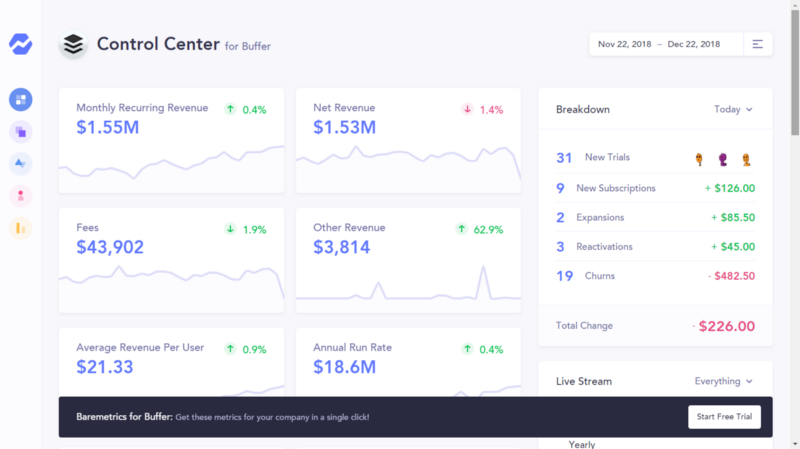Open the purple stacked squares sidebar icon
This screenshot has height=449, width=800.
pos(20,132)
